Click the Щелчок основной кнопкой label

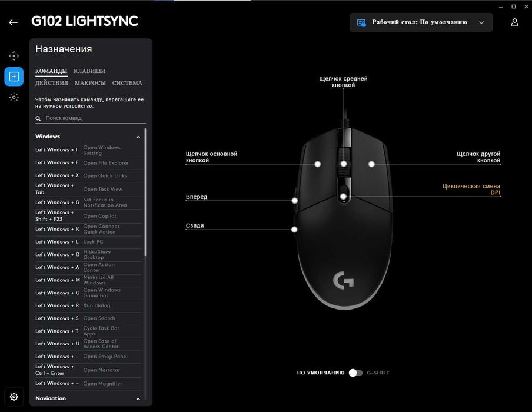pyautogui.click(x=211, y=157)
